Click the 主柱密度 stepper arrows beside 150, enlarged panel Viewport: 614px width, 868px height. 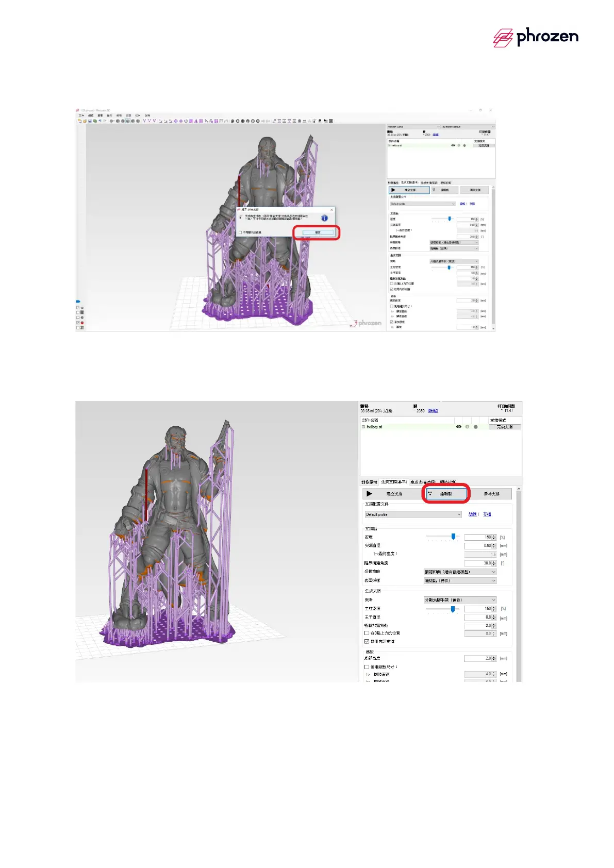[x=494, y=609]
